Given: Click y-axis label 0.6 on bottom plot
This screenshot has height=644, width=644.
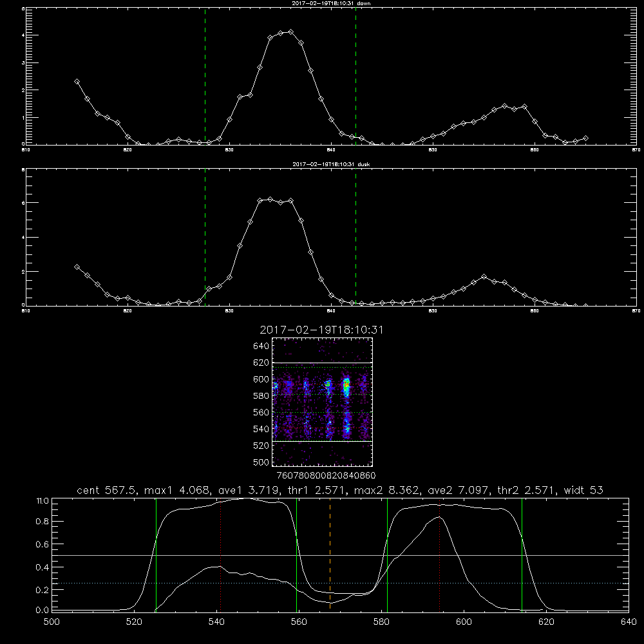Looking at the screenshot, I should 43,544.
